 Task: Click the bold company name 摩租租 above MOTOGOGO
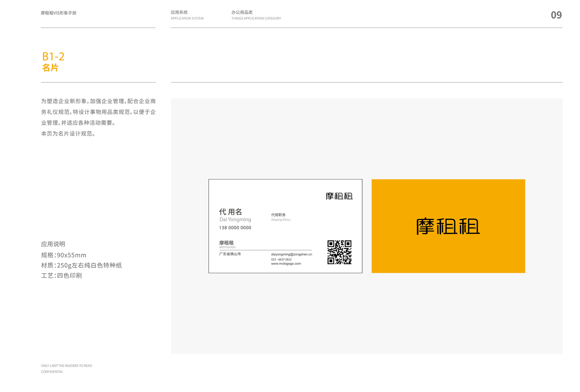pyautogui.click(x=226, y=243)
